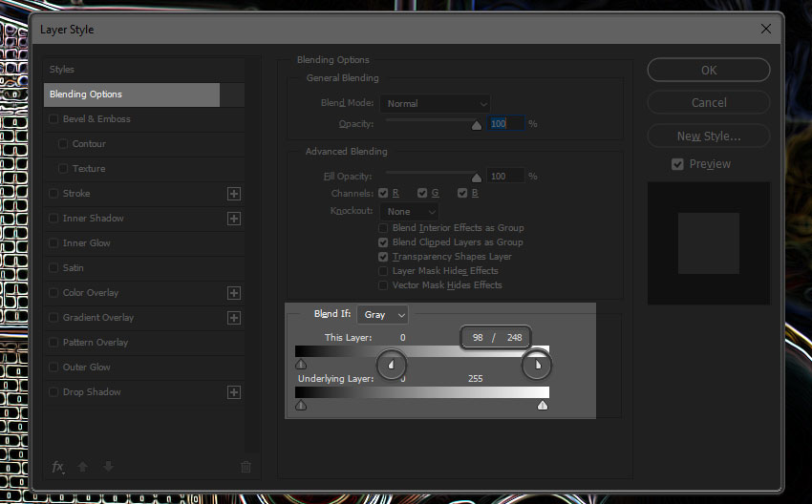Screen dimensions: 812x504
Task: Enable Drop Shadow checkbox
Action: (x=53, y=392)
